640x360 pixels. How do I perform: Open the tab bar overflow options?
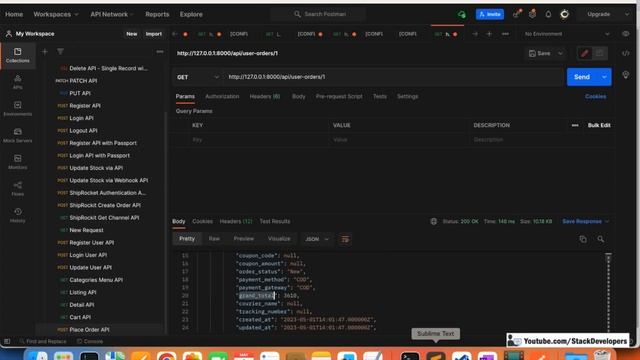[505, 34]
